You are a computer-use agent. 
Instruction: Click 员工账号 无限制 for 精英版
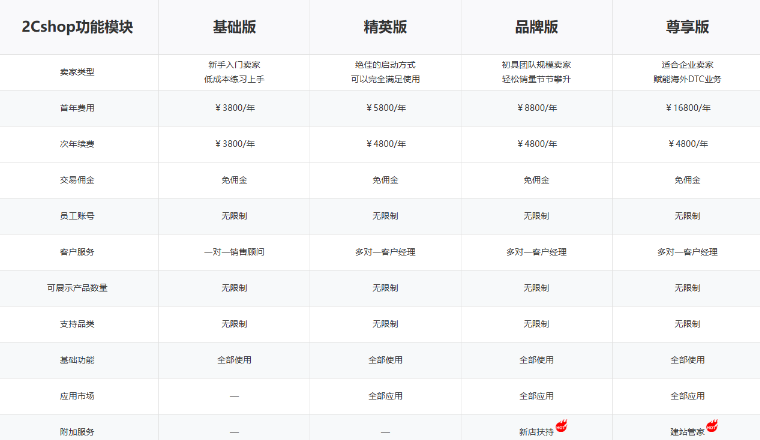coord(385,216)
